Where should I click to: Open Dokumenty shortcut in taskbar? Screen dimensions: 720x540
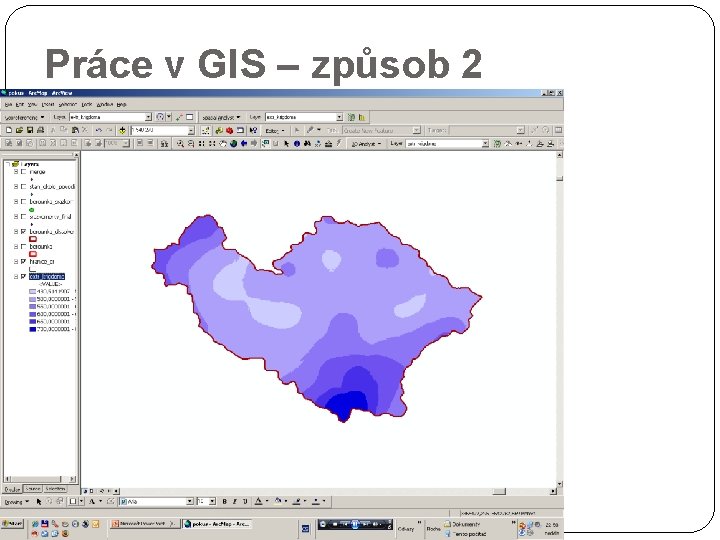462,524
